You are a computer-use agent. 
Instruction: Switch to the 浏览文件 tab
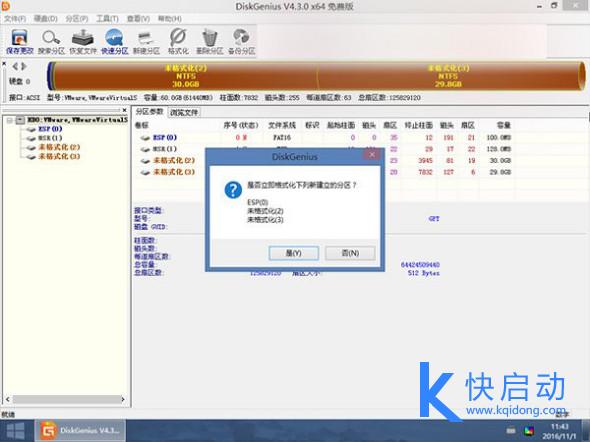[x=184, y=112]
